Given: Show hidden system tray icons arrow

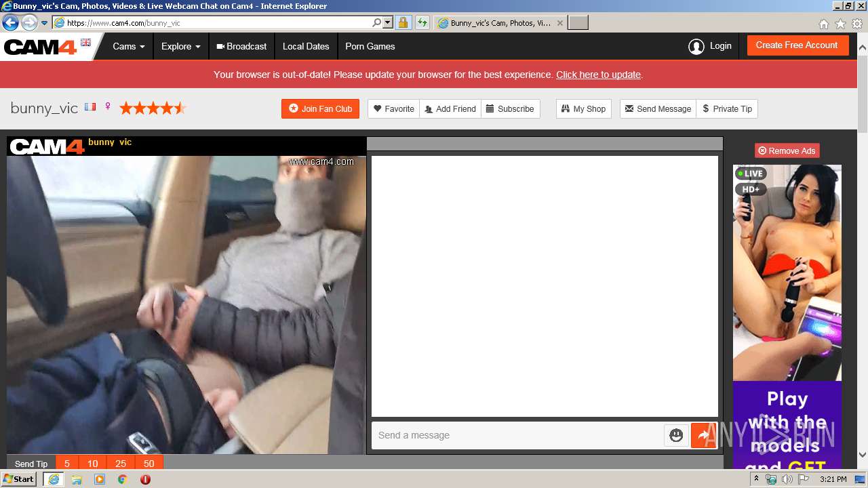Looking at the screenshot, I should [757, 479].
